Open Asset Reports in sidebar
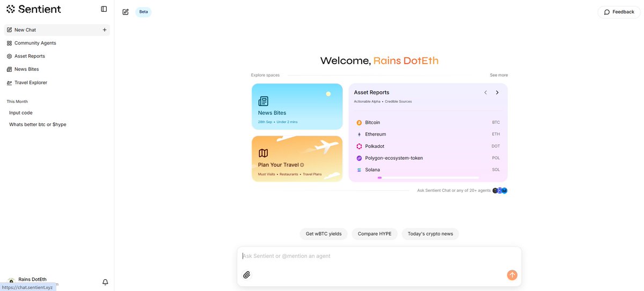The height and width of the screenshot is (291, 644). pos(57,56)
